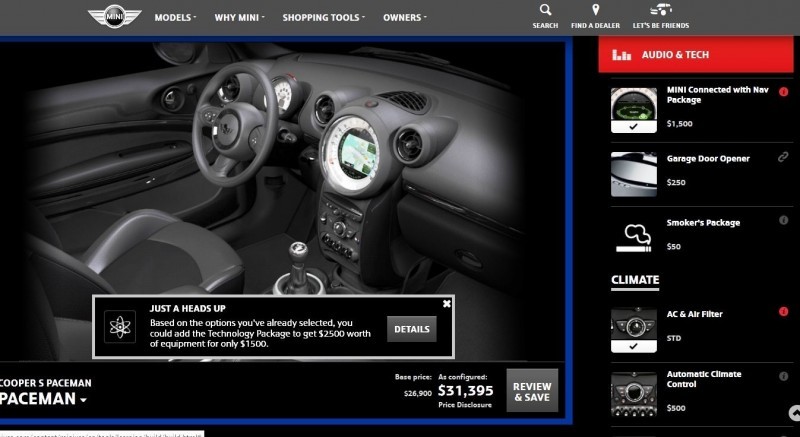Click the 'COOPER S PACEMAN' model label
This screenshot has height=437, width=800.
[x=46, y=383]
